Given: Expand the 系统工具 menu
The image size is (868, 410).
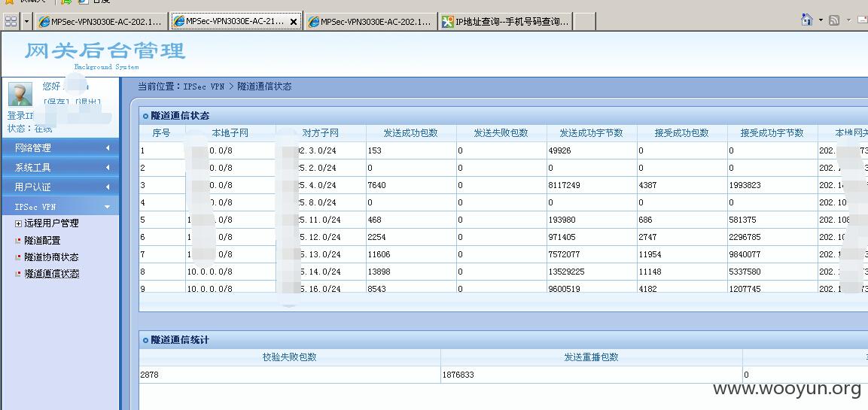Looking at the screenshot, I should coord(59,167).
